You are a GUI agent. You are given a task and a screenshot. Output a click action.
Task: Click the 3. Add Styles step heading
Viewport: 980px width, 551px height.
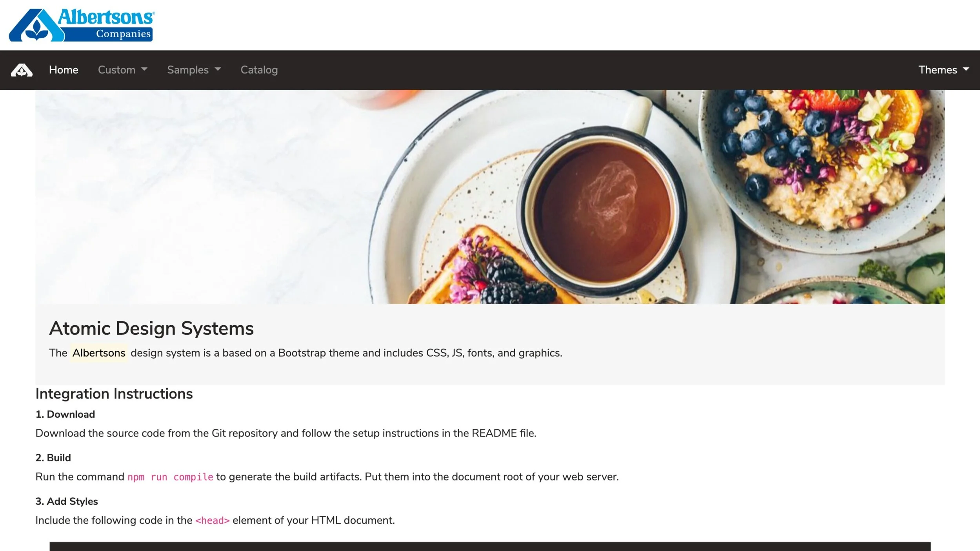67,501
